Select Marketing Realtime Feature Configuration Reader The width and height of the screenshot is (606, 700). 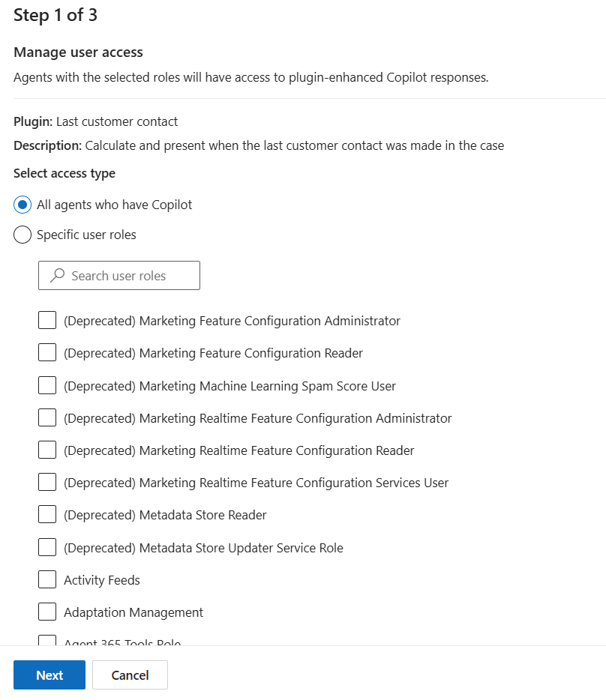(x=47, y=450)
